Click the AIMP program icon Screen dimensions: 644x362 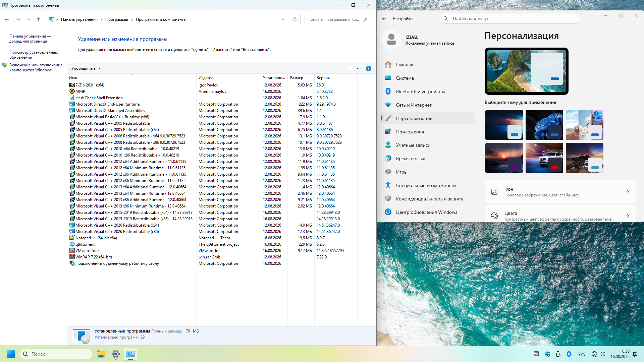tap(72, 92)
